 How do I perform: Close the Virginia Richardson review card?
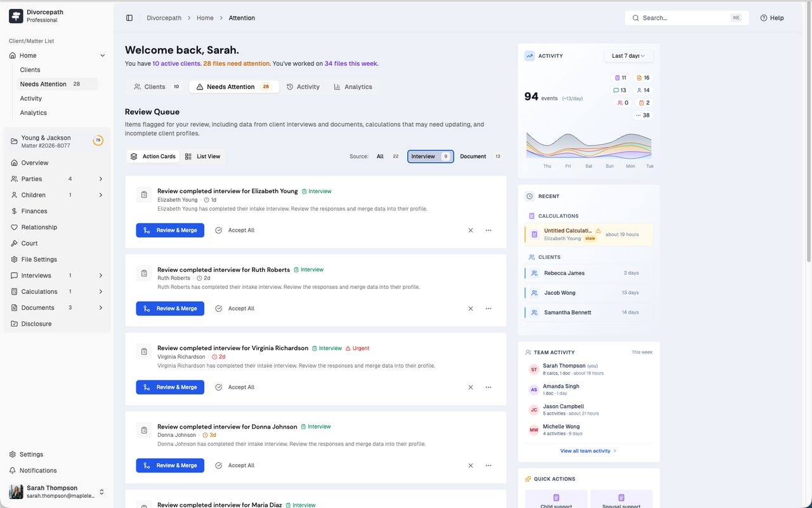tap(471, 387)
